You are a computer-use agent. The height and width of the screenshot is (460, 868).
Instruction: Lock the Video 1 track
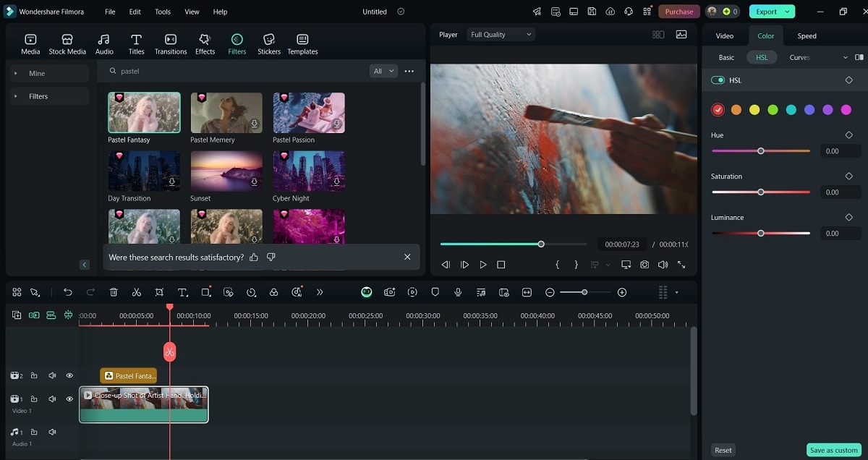coord(34,399)
